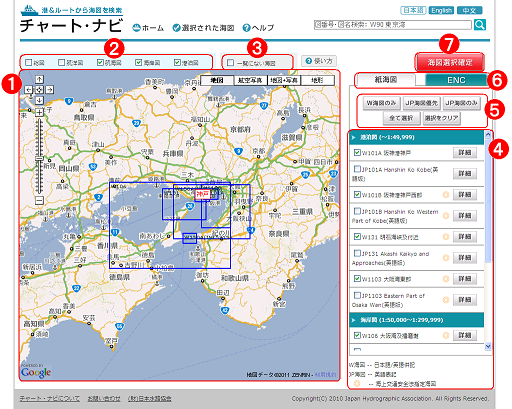
Task: Pan the map down with arrow
Action: click(x=39, y=100)
